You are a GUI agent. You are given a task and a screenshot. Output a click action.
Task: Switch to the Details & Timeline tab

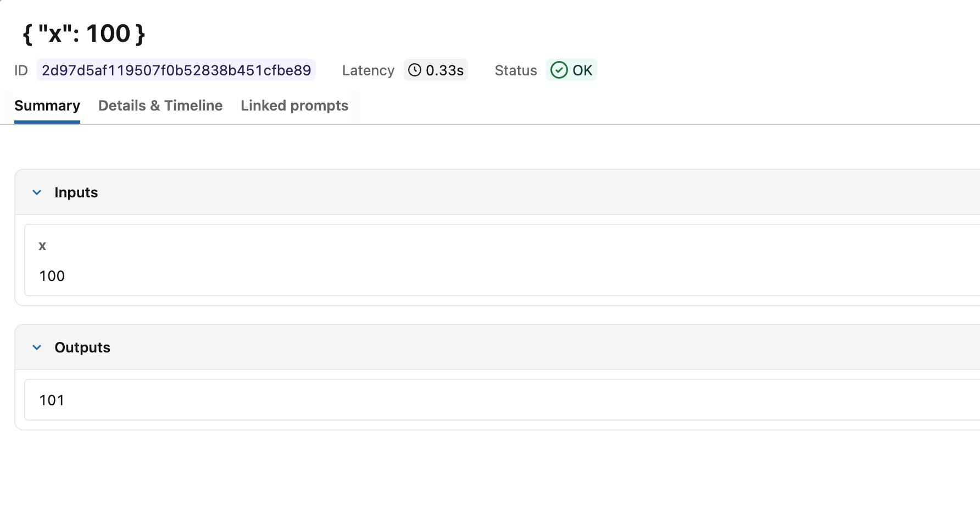[x=160, y=106]
